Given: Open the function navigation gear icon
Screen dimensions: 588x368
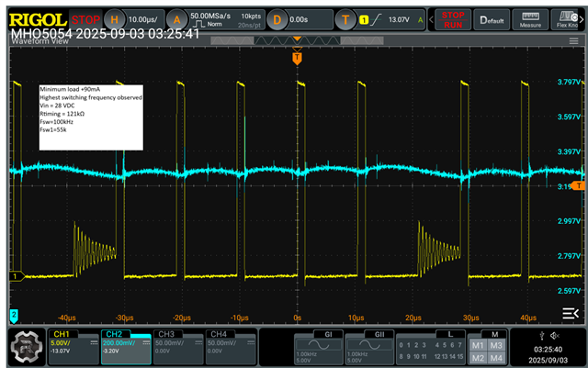Looking at the screenshot, I should (x=26, y=347).
